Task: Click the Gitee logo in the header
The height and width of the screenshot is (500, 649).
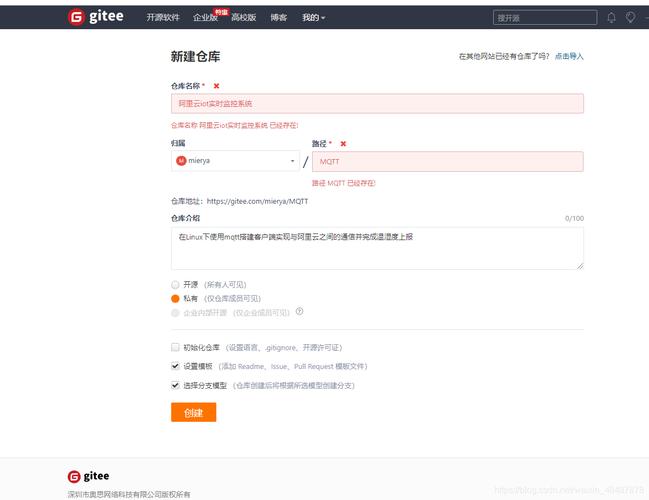Action: tap(96, 17)
